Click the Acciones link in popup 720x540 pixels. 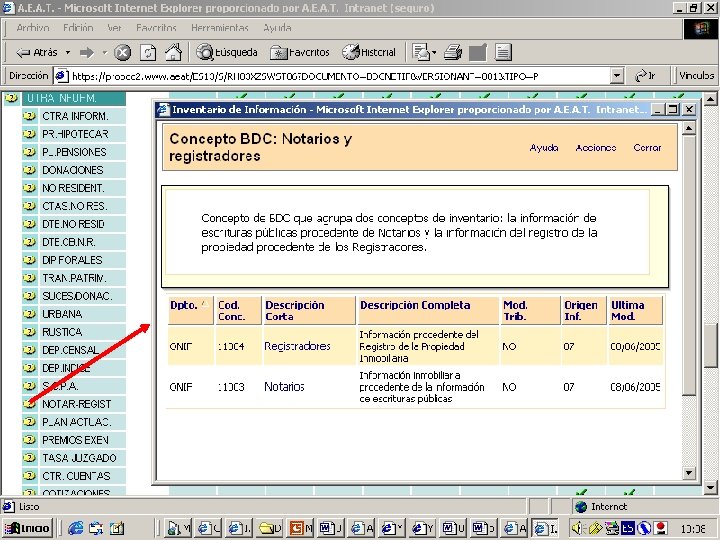click(x=596, y=147)
